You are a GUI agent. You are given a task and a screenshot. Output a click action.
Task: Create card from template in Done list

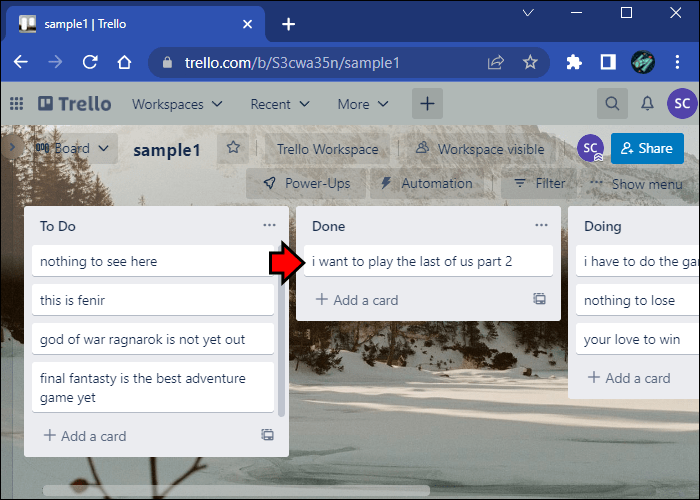click(x=539, y=299)
